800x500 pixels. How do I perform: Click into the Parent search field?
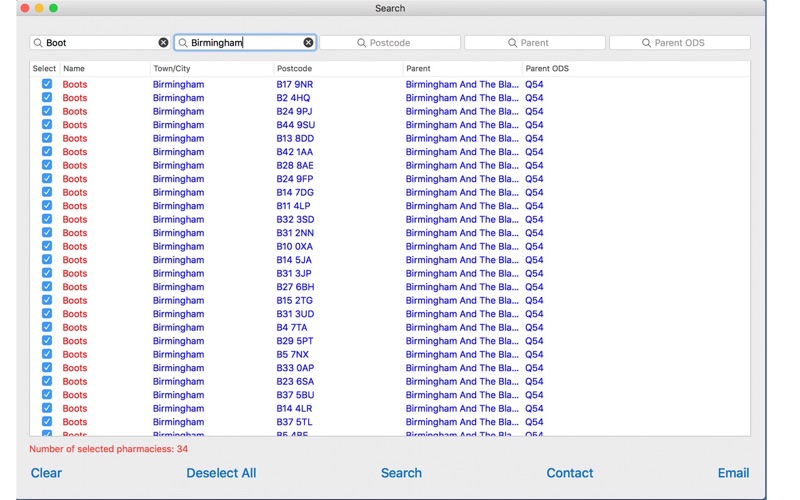pos(535,43)
